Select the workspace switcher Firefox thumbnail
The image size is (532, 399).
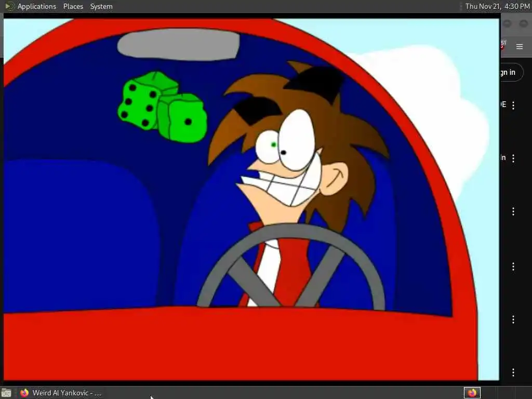point(472,393)
